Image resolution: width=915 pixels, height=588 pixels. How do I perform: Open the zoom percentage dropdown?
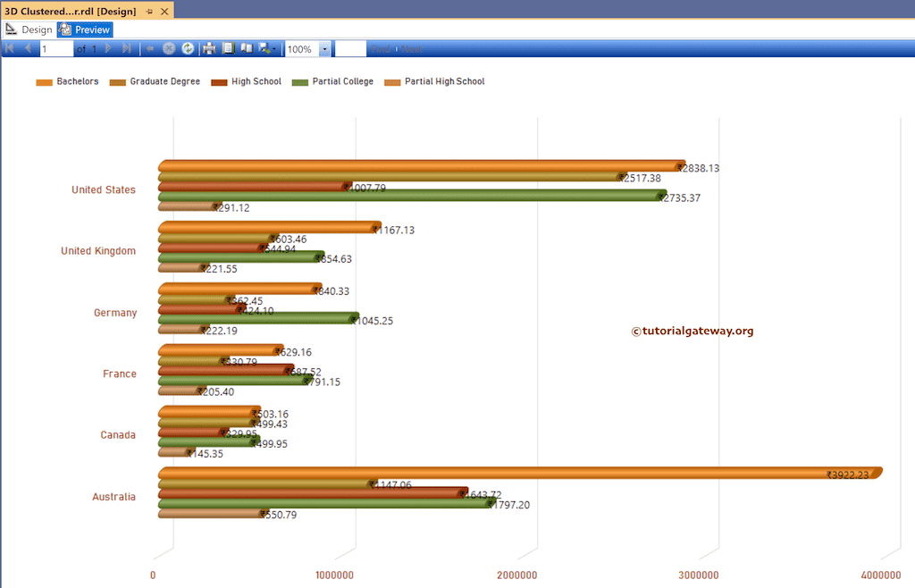[324, 48]
